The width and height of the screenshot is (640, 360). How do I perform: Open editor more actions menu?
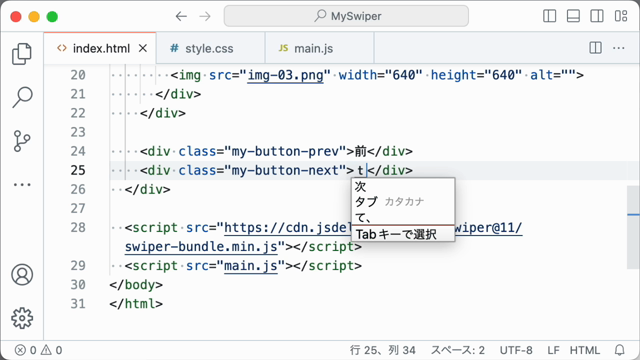[619, 48]
